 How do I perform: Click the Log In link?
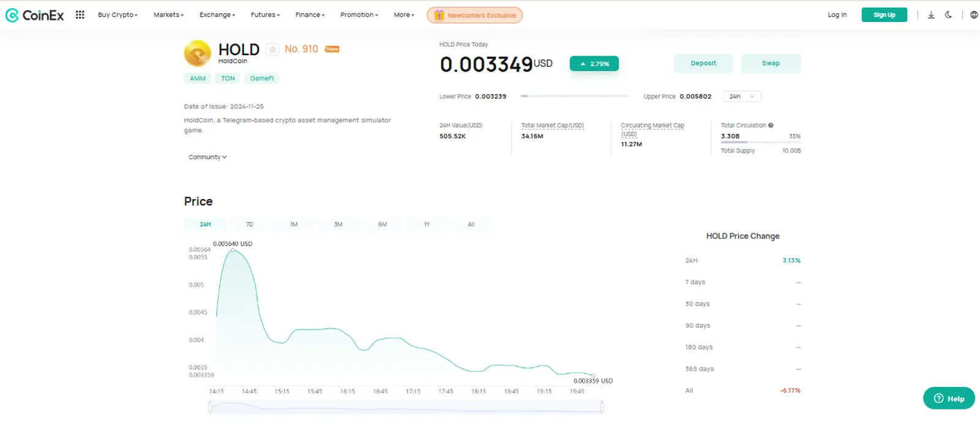point(837,15)
